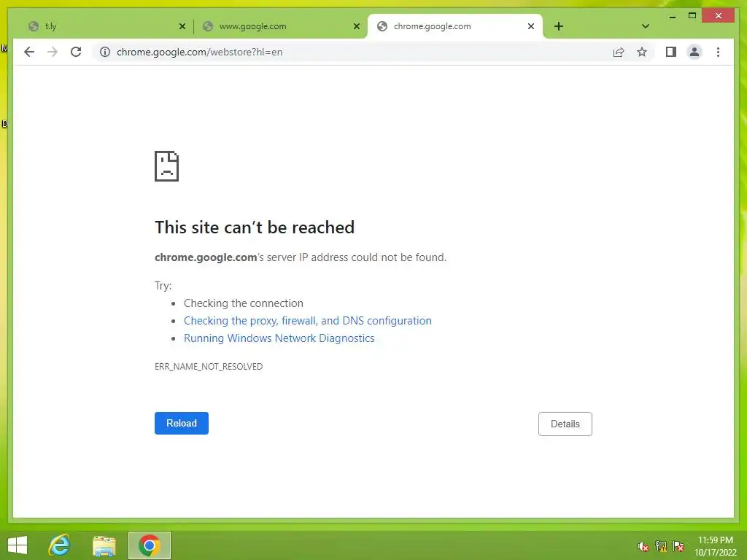Open the profile avatar button

(694, 52)
